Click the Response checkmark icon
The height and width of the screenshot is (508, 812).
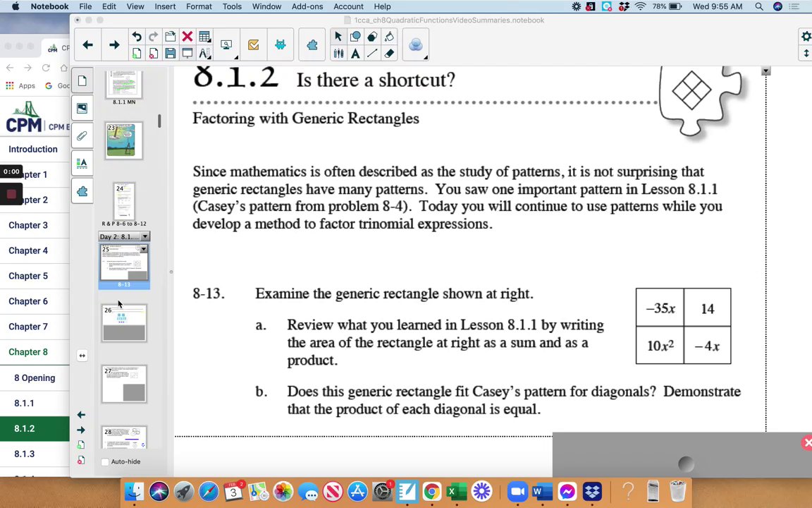(x=253, y=45)
